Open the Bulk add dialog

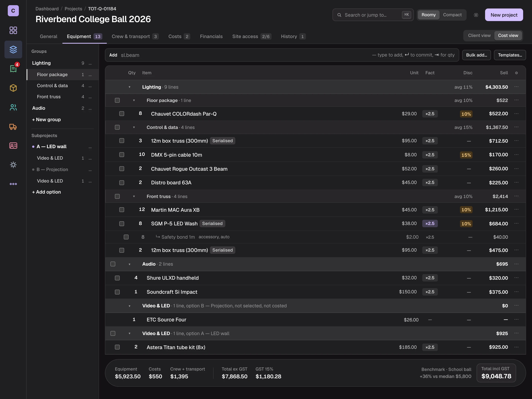pyautogui.click(x=476, y=55)
